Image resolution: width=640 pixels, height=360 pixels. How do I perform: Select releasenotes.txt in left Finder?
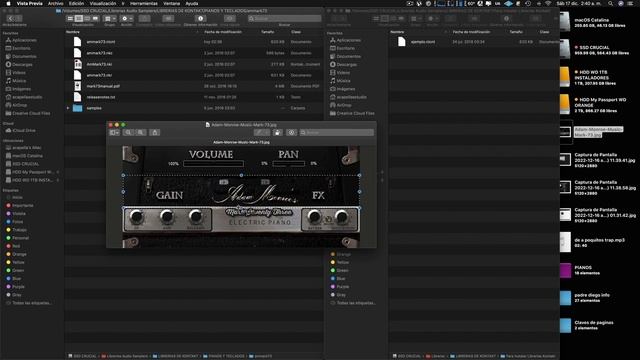click(101, 97)
